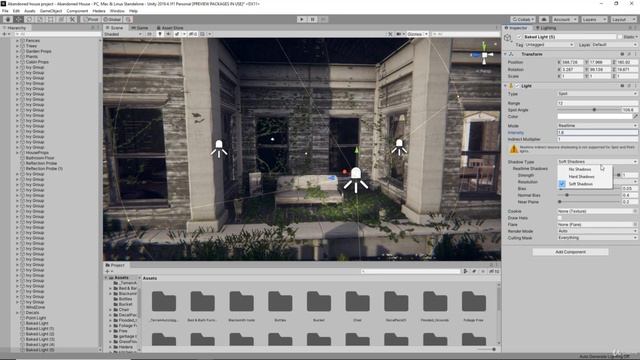Toggle scene audio with the speaker icon

coord(168,34)
